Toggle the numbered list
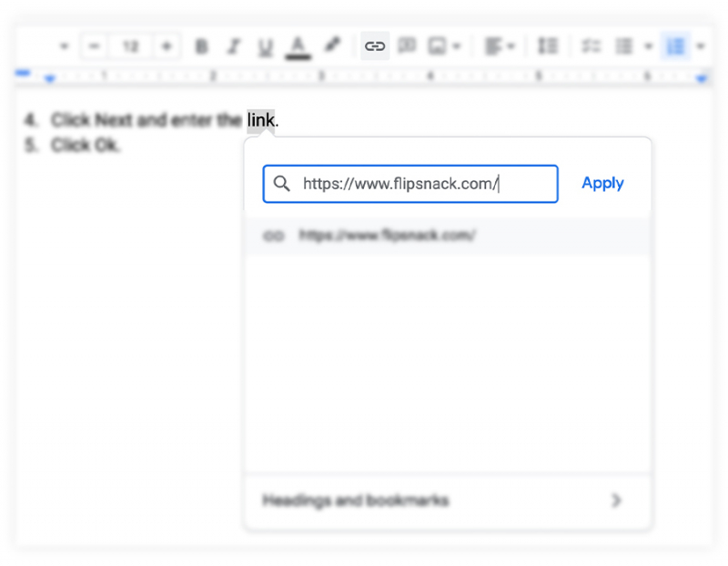Screen dimensions: 728x566 (x=675, y=46)
